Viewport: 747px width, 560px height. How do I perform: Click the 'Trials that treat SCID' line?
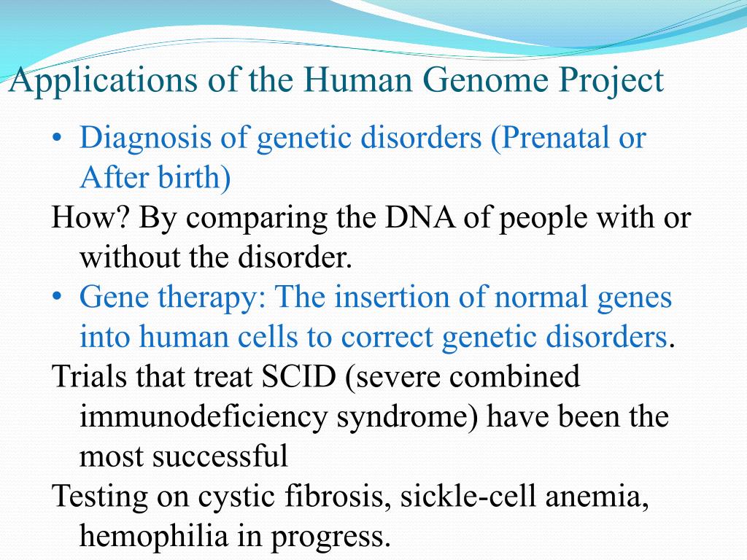click(x=317, y=376)
